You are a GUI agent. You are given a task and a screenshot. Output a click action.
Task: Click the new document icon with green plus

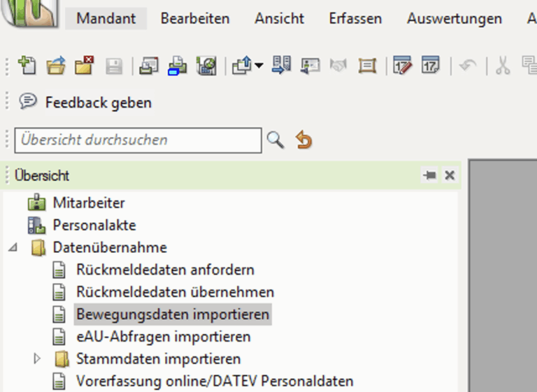27,66
